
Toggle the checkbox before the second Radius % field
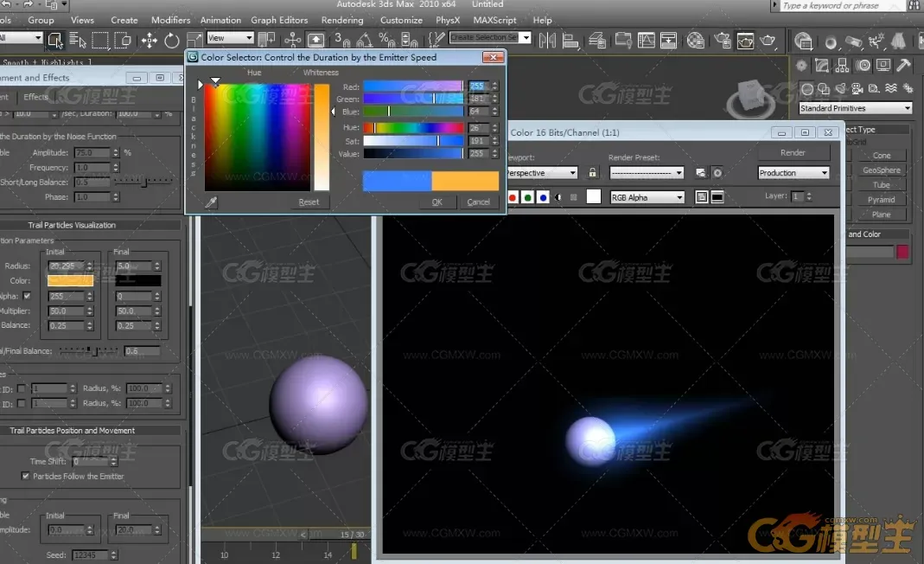coord(22,403)
